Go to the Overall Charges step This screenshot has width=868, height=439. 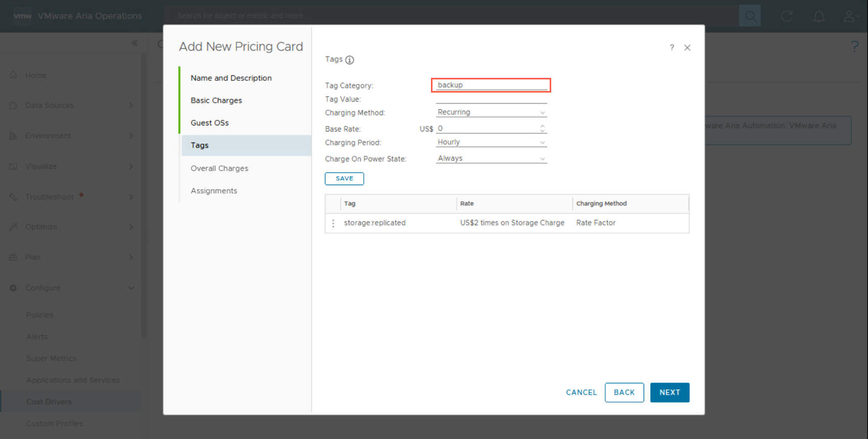click(219, 168)
